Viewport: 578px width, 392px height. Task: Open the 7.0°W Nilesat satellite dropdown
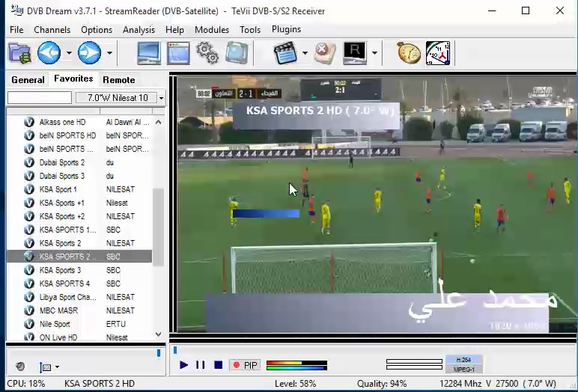121,98
